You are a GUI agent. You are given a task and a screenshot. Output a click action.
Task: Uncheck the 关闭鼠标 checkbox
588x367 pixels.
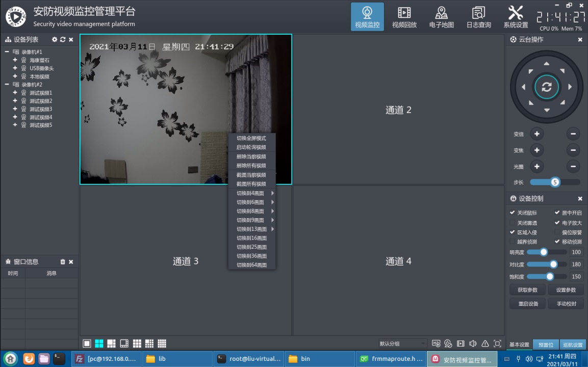pos(513,213)
